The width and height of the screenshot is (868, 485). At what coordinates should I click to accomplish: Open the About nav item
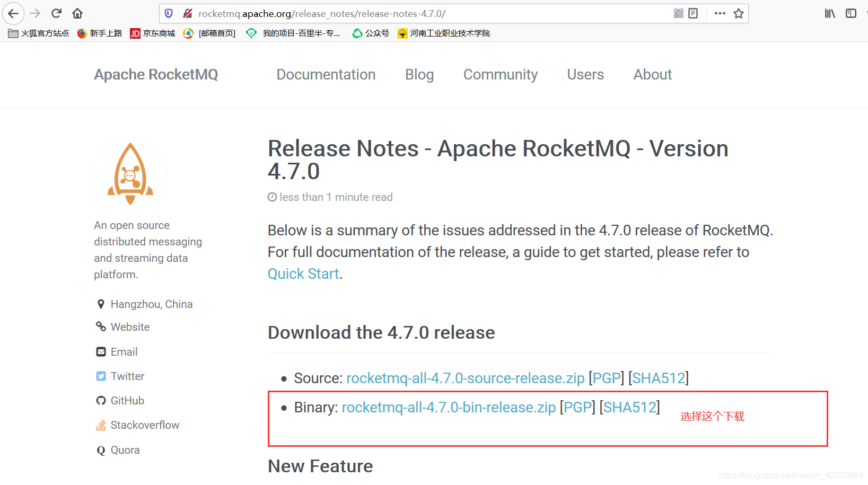[x=653, y=75]
